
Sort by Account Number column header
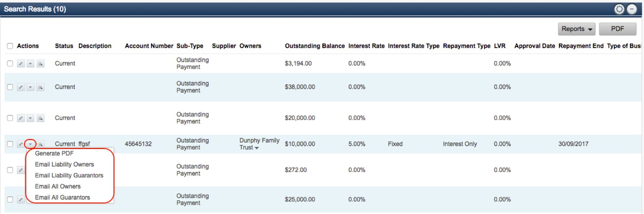(149, 46)
